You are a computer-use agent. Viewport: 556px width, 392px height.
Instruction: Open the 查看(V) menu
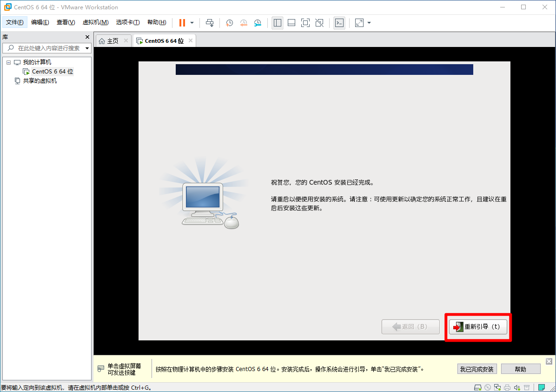click(66, 22)
